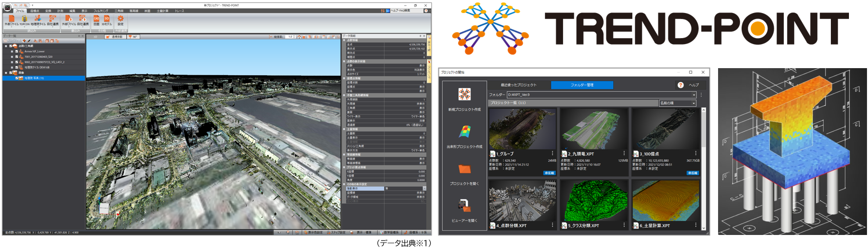
Task: Open the kebab menu for 4_点群分類.XPT
Action: pos(553,225)
